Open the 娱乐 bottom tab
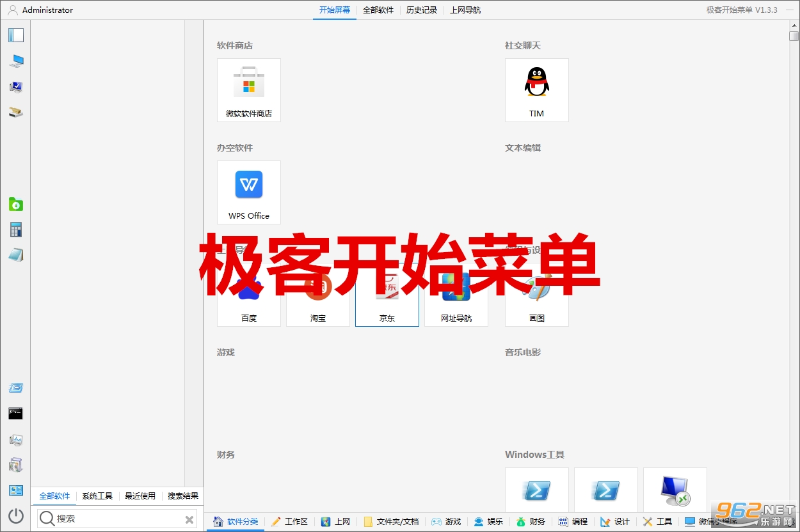The width and height of the screenshot is (800, 532). 488,522
